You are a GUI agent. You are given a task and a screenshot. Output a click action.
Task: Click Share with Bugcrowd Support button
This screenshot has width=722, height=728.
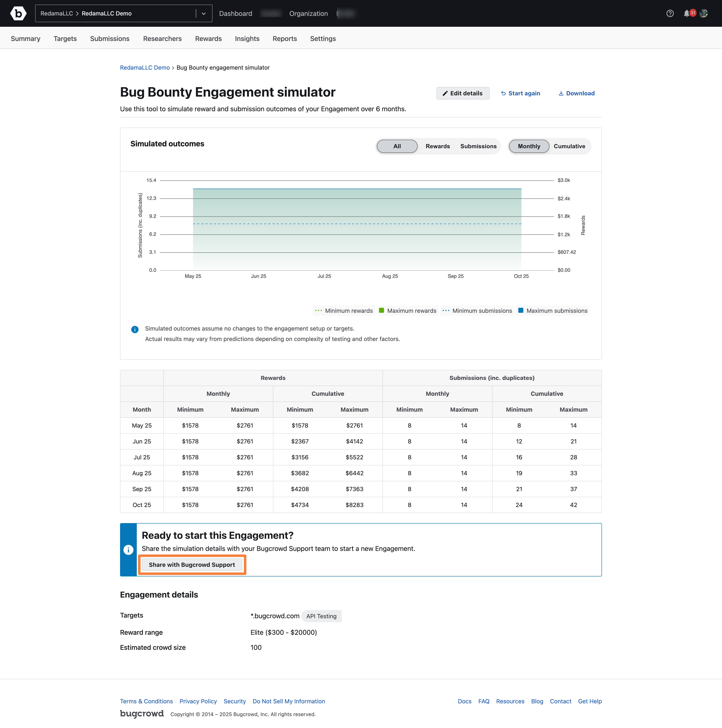tap(192, 565)
